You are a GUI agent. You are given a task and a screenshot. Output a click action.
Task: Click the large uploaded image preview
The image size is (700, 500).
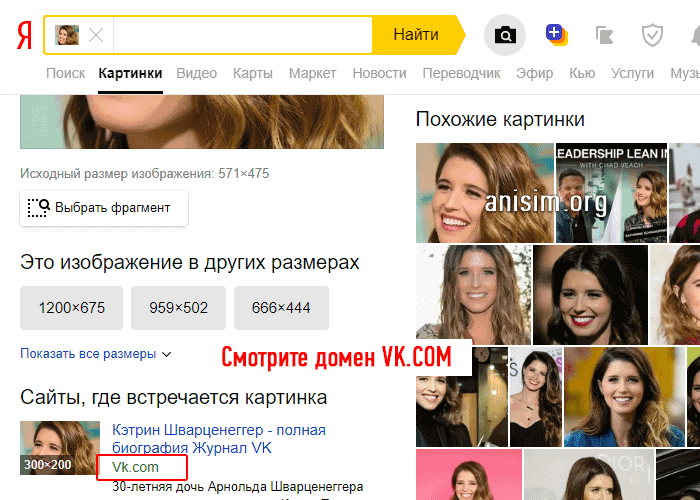point(202,122)
